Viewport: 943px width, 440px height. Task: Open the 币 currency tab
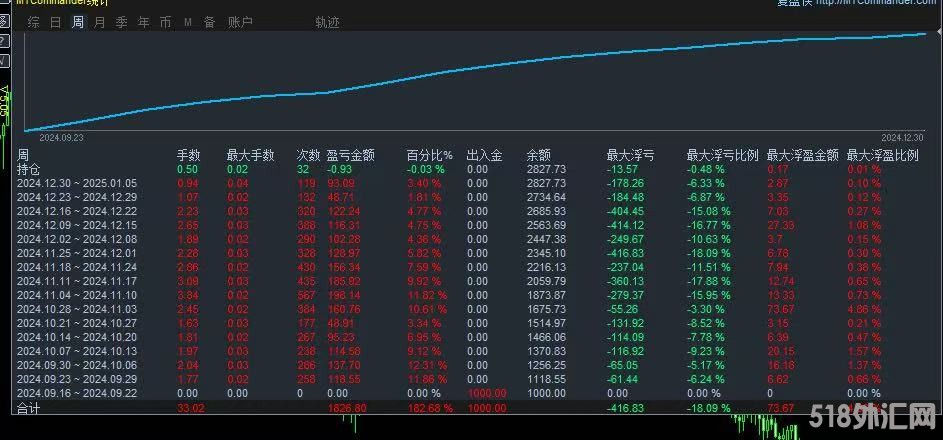(165, 23)
